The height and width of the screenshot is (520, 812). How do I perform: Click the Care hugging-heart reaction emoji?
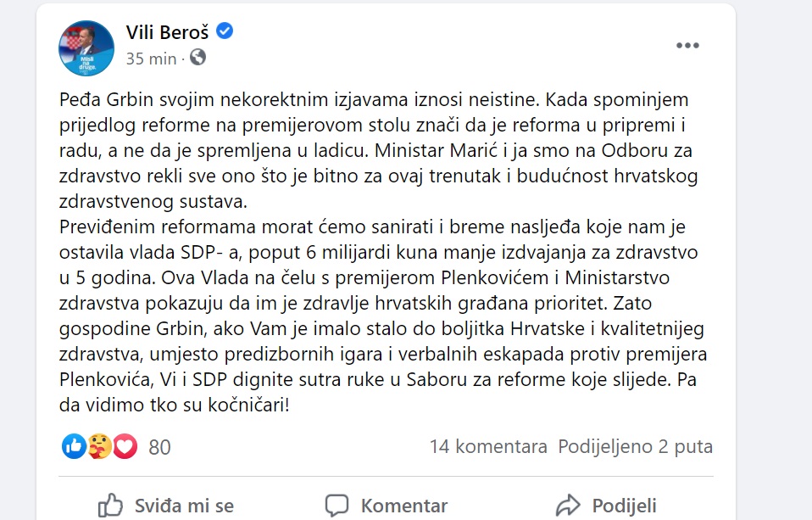point(100,446)
